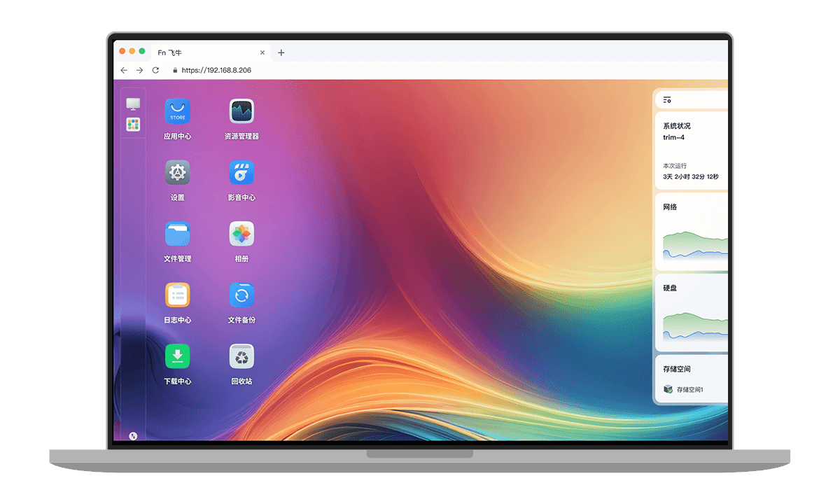This screenshot has height=504, width=840.
Task: Open 文件备份 file backup app
Action: point(241,295)
